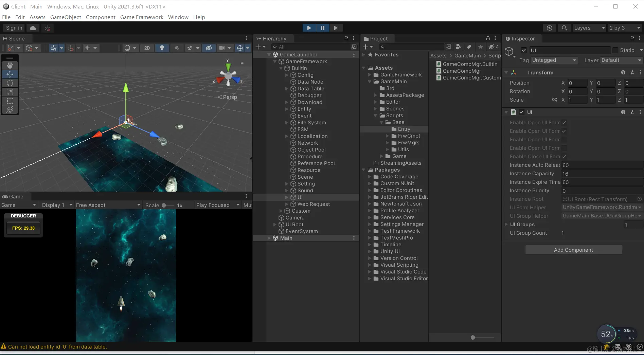Open the Tag Untagged dropdown
644x355 pixels.
click(x=554, y=60)
